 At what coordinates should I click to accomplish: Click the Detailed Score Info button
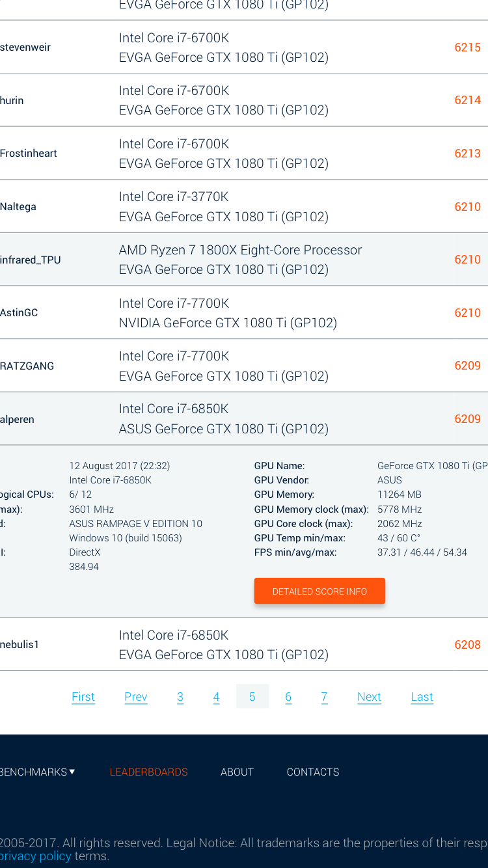click(x=319, y=591)
